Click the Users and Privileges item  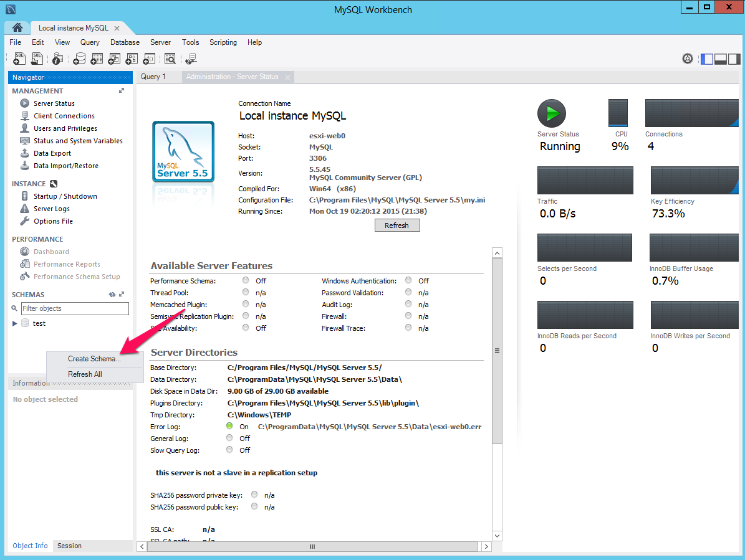point(65,128)
